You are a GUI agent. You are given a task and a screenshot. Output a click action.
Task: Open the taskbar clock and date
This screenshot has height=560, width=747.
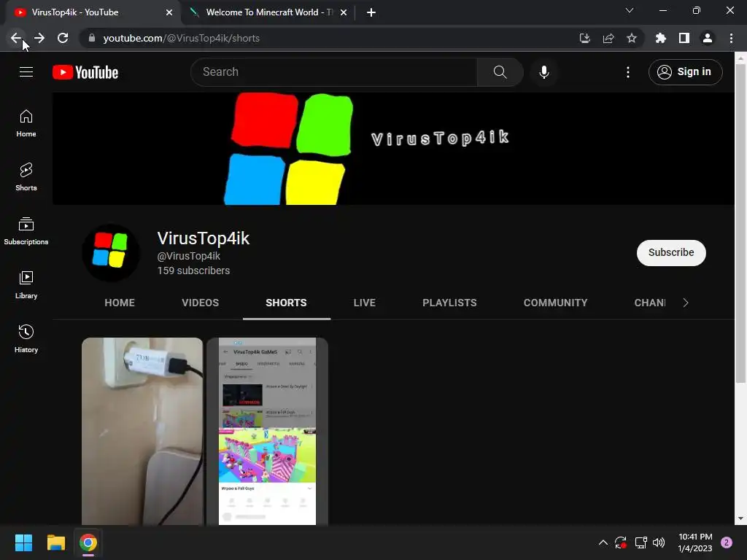pyautogui.click(x=695, y=542)
